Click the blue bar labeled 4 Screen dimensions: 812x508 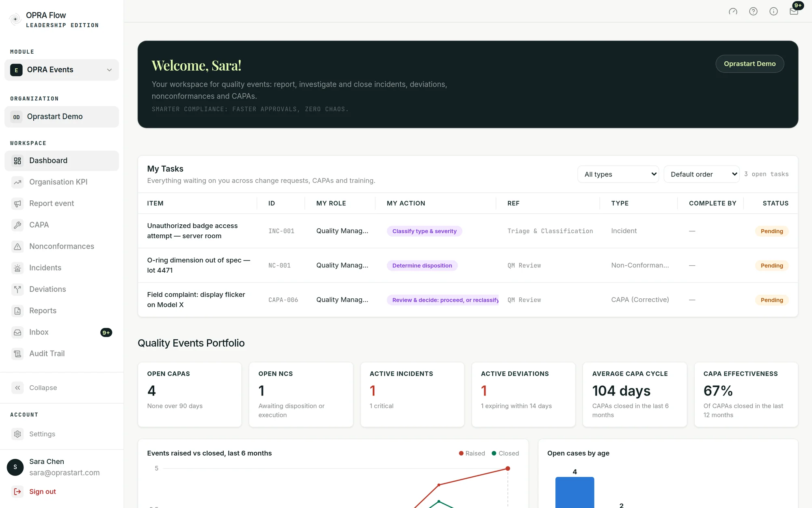coord(574,492)
